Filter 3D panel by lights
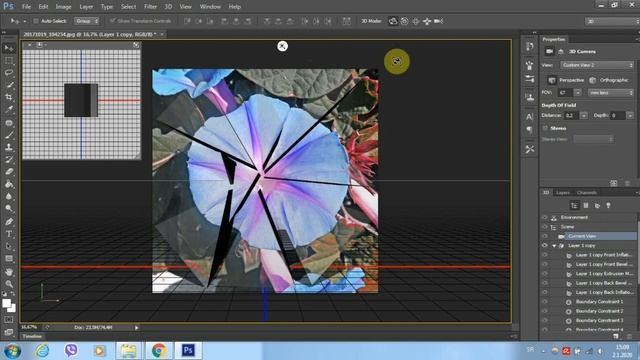640x360 pixels. [x=608, y=205]
